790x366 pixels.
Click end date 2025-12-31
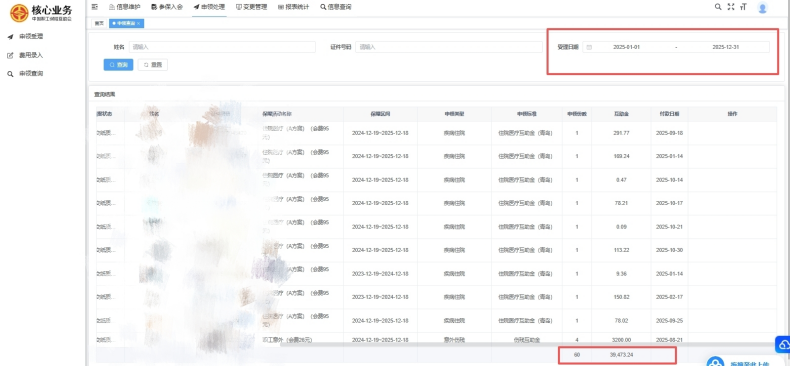[x=726, y=47]
